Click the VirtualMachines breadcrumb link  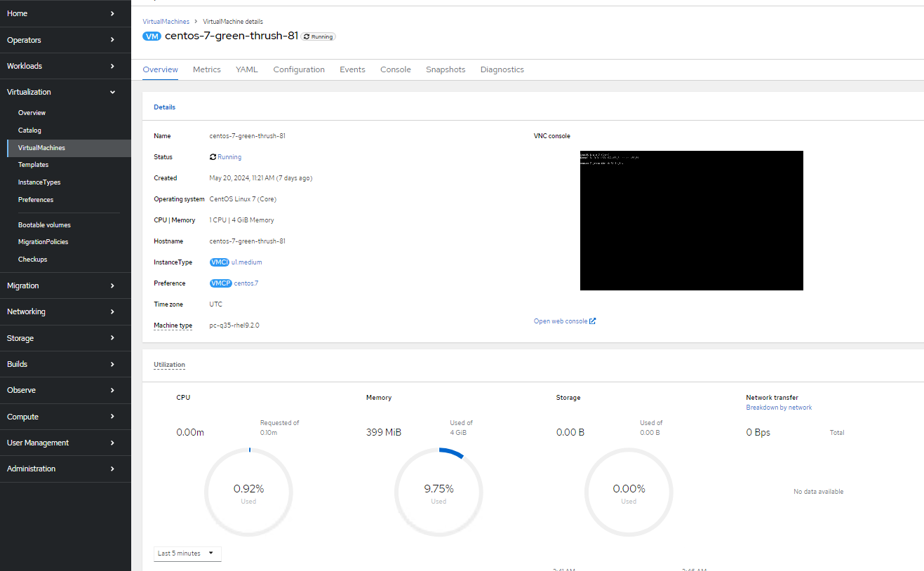click(x=166, y=22)
